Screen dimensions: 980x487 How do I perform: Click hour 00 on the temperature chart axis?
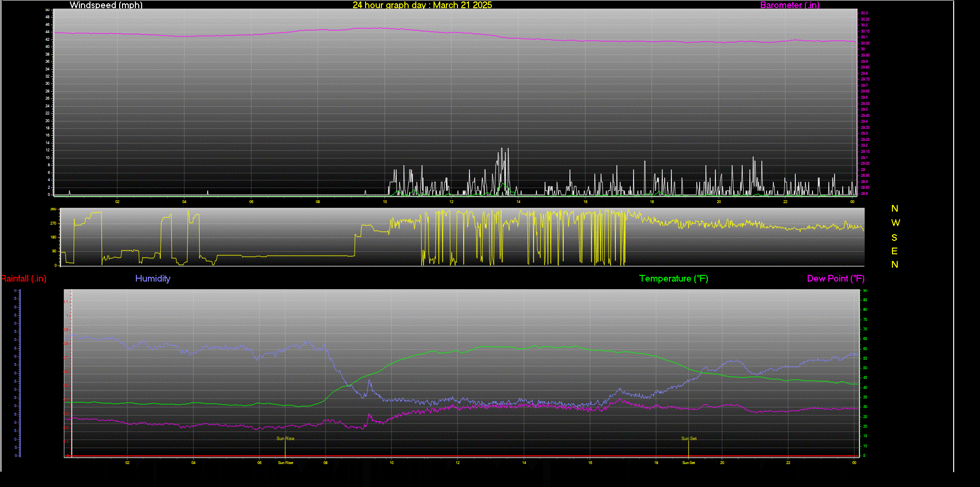coord(854,463)
